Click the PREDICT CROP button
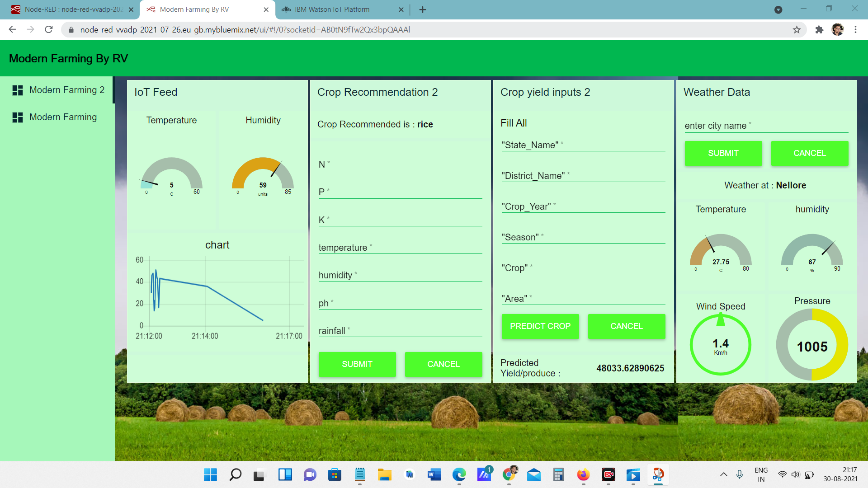 (x=540, y=326)
